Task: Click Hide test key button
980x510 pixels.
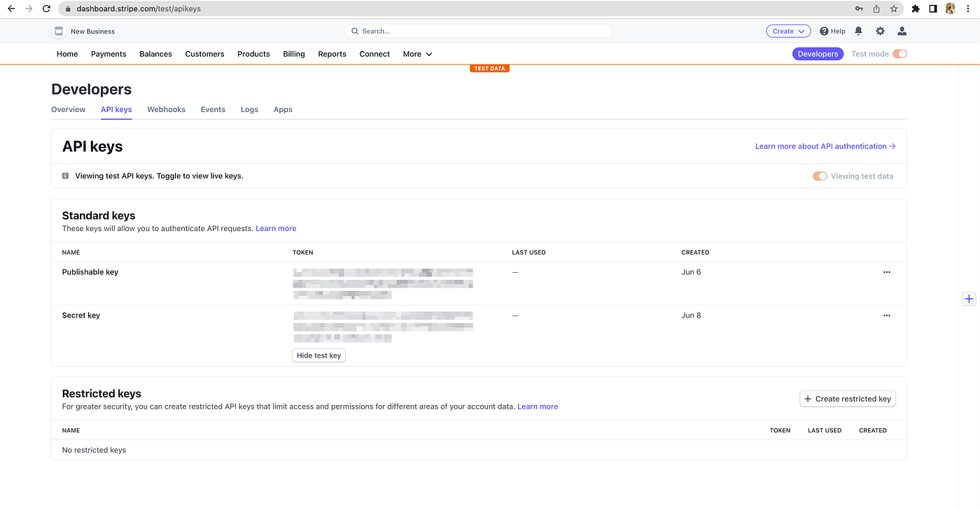Action: [318, 355]
